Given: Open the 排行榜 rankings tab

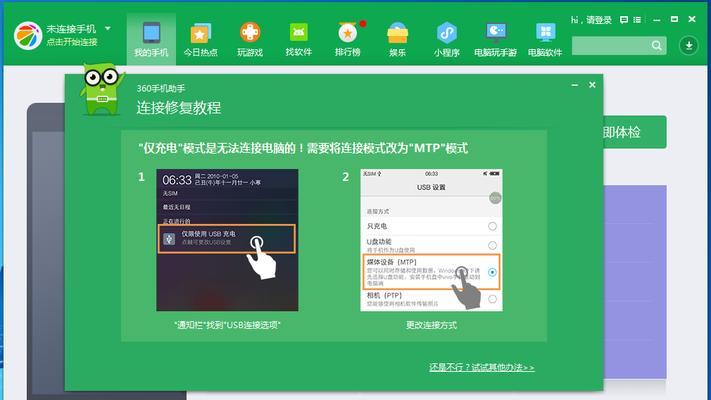Looking at the screenshot, I should (x=348, y=39).
